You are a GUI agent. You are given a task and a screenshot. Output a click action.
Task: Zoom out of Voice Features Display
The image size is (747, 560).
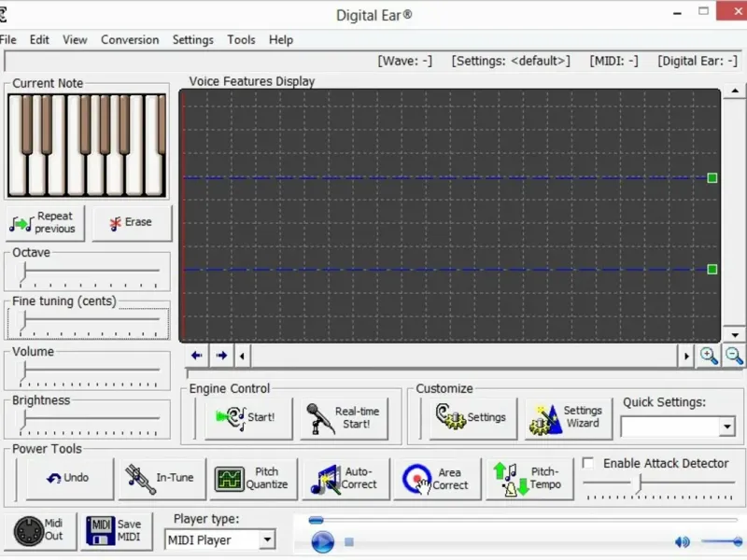tap(734, 356)
